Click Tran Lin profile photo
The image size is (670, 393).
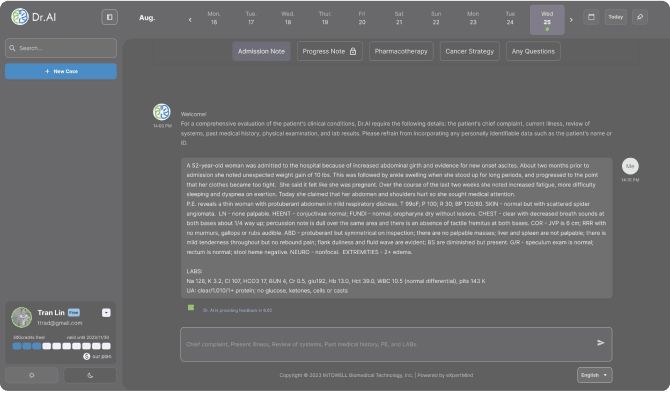click(21, 317)
